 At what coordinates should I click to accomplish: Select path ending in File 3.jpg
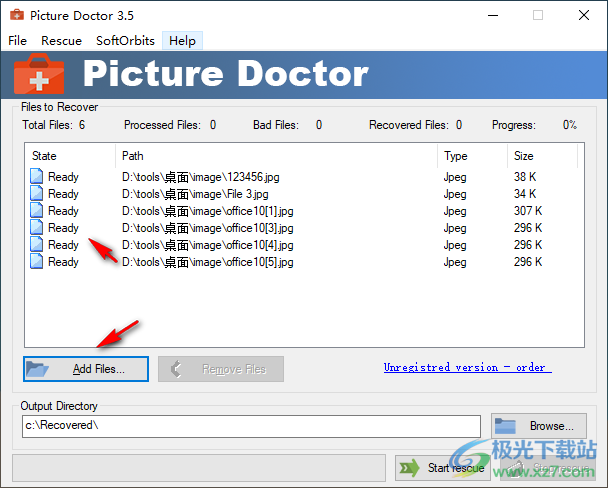tap(195, 194)
